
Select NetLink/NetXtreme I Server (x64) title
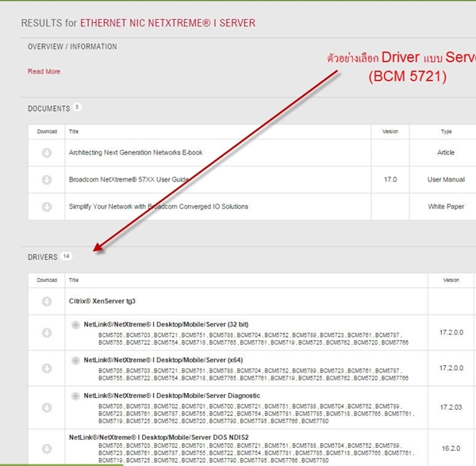coord(163,360)
